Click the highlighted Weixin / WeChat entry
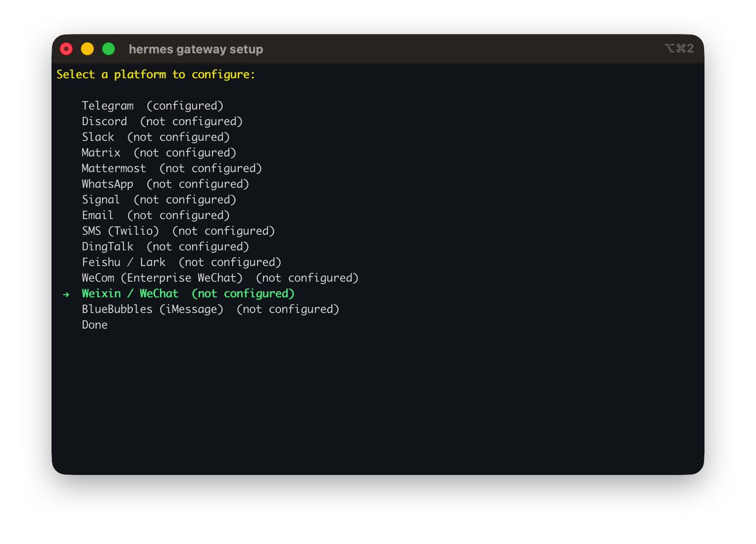This screenshot has height=544, width=756. pyautogui.click(x=188, y=294)
